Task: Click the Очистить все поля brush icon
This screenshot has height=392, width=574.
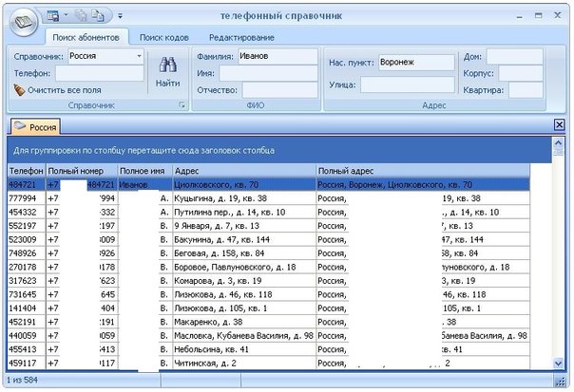Action: coord(19,90)
